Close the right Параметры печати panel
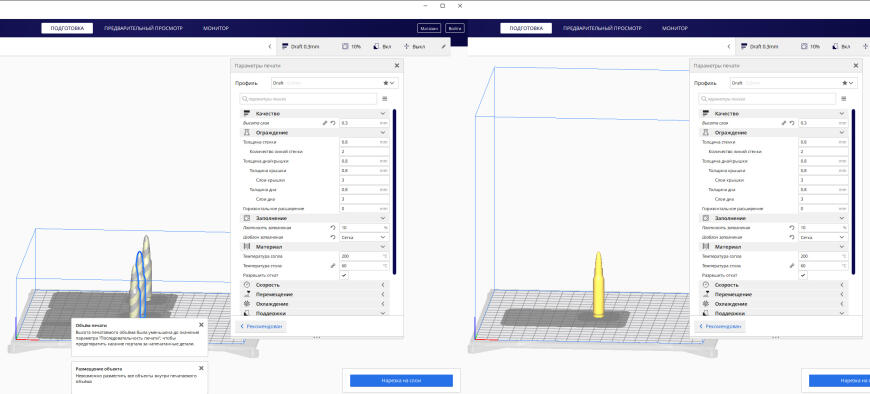This screenshot has width=870, height=394. point(856,65)
